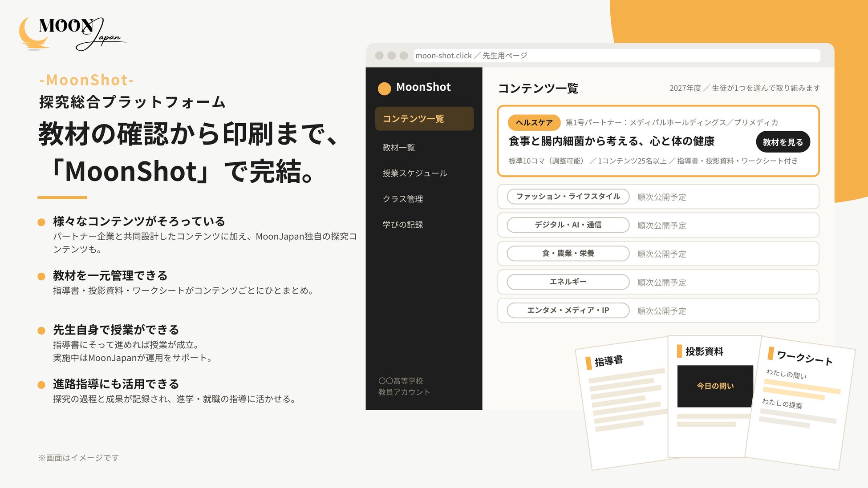Image resolution: width=868 pixels, height=488 pixels.
Task: Go to クラス管理 in the sidebar
Action: [403, 199]
